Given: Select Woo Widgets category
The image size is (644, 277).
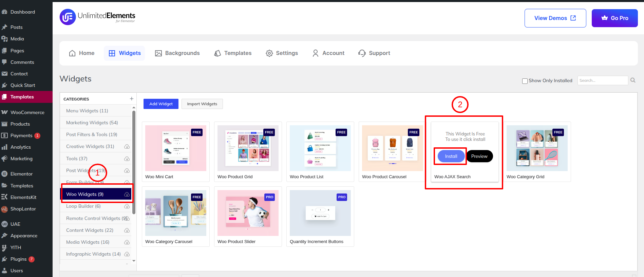Looking at the screenshot, I should (85, 194).
